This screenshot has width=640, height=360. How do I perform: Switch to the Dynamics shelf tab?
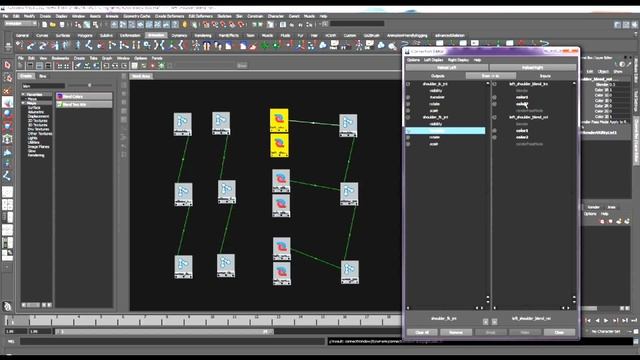click(179, 36)
